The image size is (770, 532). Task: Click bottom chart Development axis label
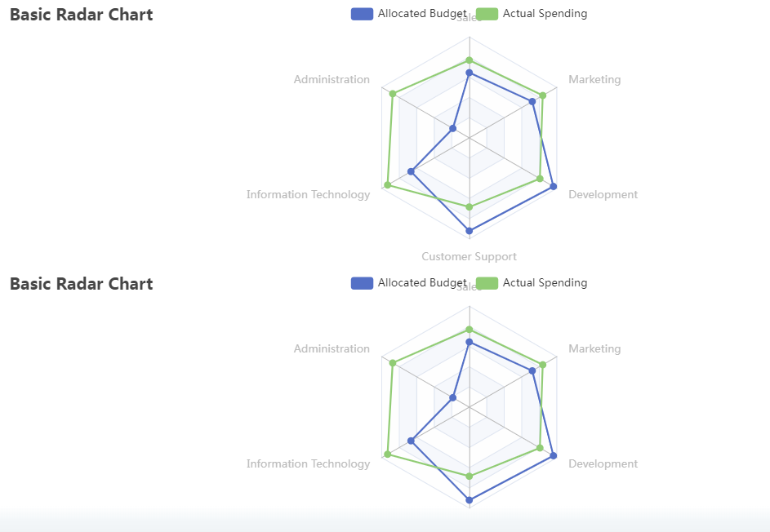click(603, 463)
